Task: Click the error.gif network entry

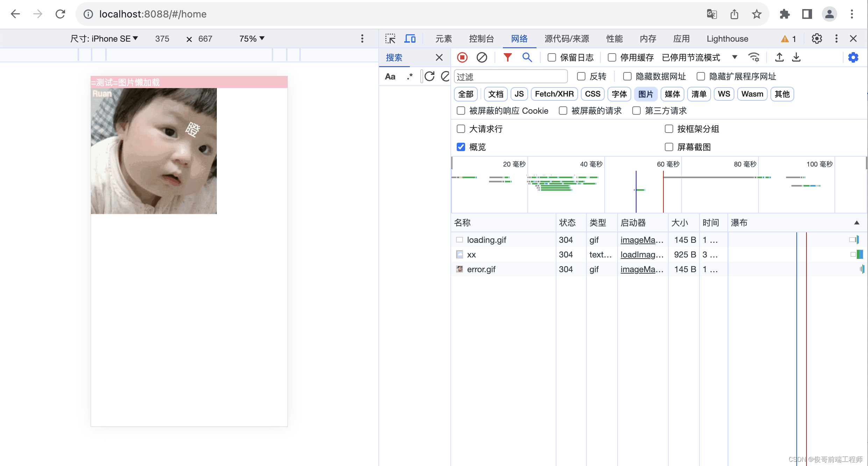Action: coord(481,269)
